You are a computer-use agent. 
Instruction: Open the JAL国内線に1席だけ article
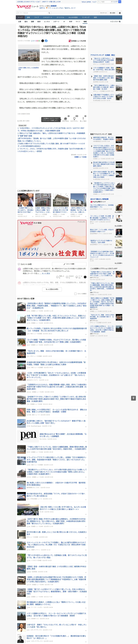coord(56,422)
